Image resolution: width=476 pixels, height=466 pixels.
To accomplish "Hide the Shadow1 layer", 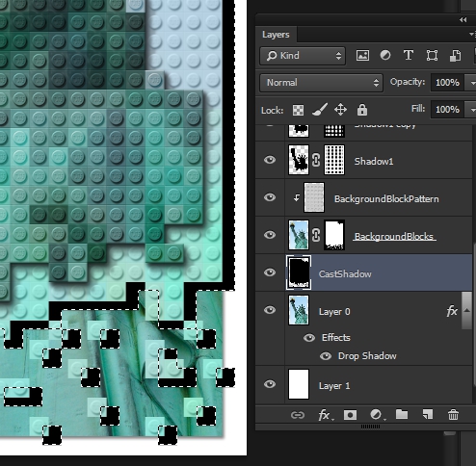I will (270, 160).
